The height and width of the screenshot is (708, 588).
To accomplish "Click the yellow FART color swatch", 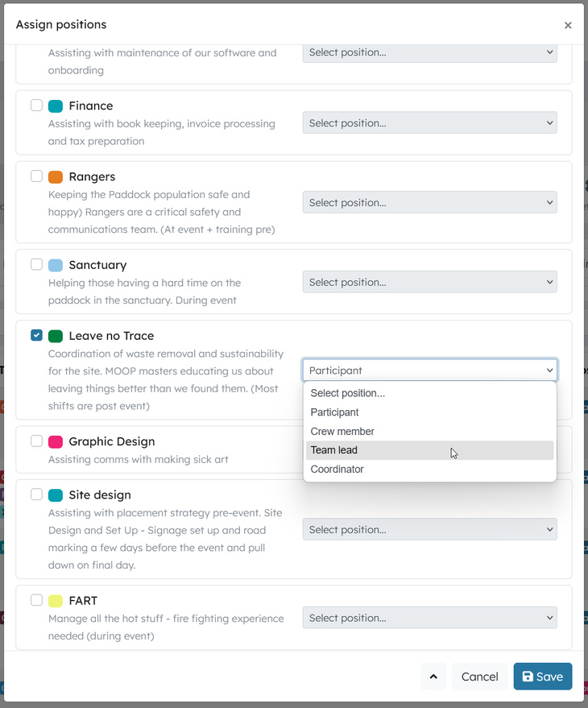I will click(56, 601).
